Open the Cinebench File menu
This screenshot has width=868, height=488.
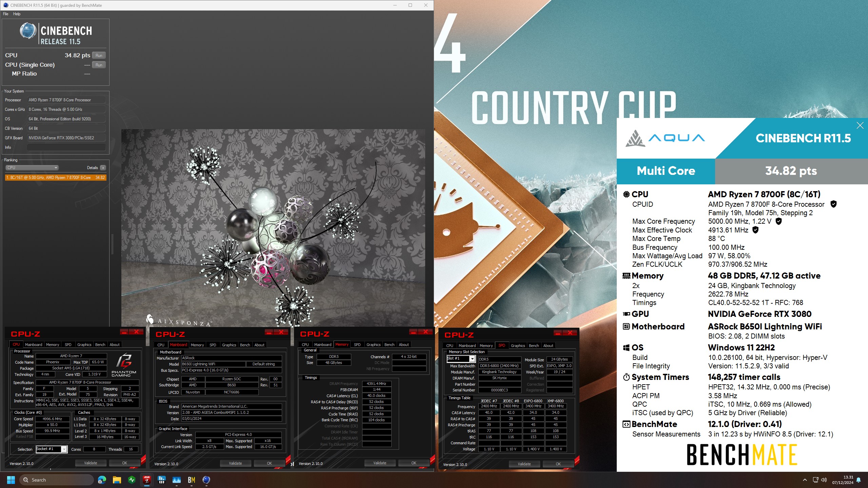tap(6, 14)
